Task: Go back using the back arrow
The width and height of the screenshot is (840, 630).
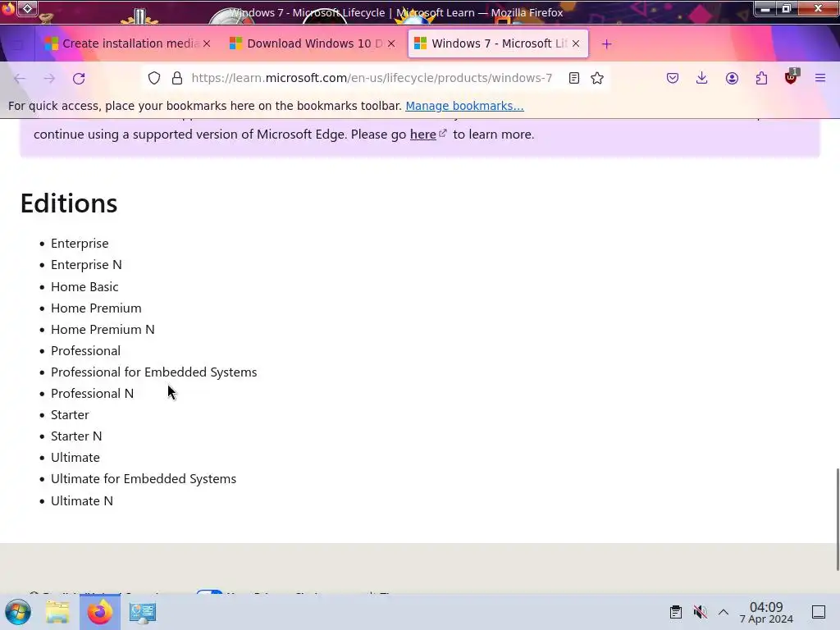Action: tap(20, 78)
